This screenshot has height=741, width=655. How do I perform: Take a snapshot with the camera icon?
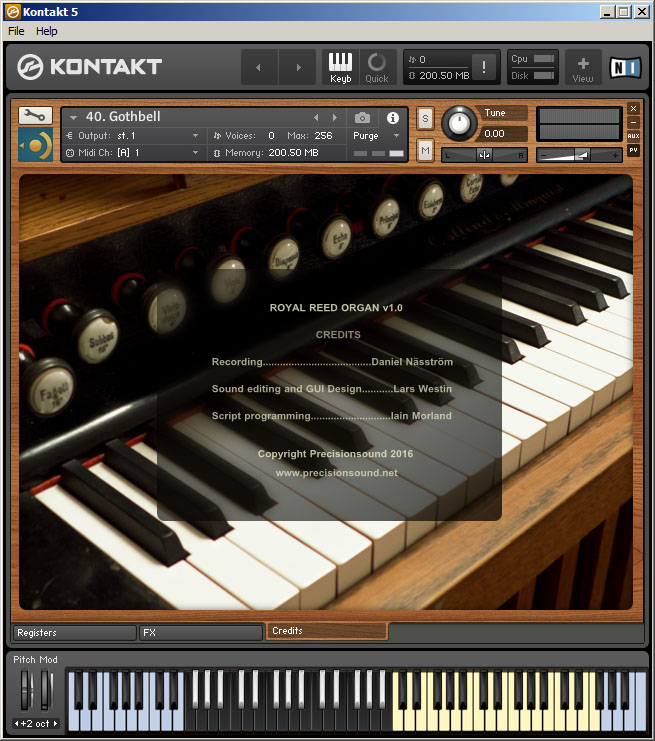click(x=362, y=118)
